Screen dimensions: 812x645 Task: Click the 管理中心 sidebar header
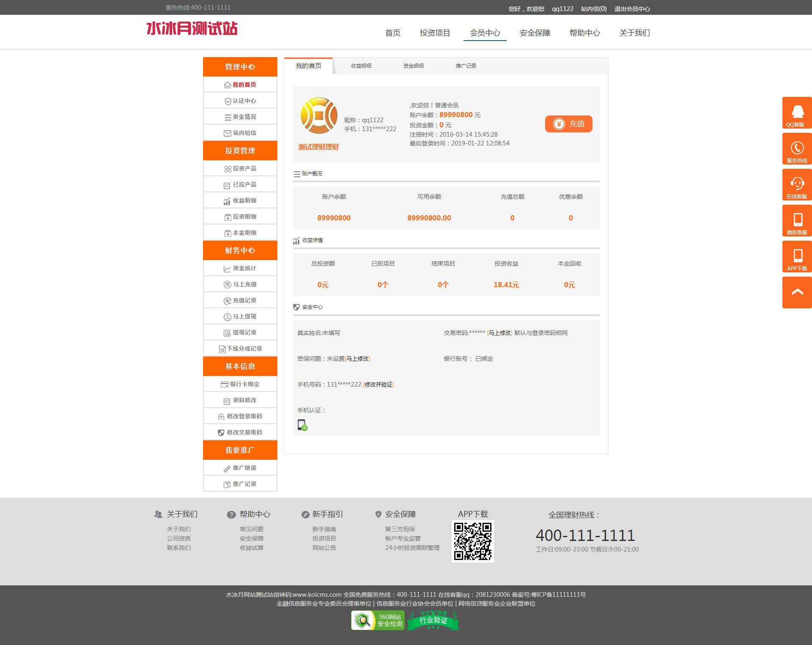click(x=240, y=67)
